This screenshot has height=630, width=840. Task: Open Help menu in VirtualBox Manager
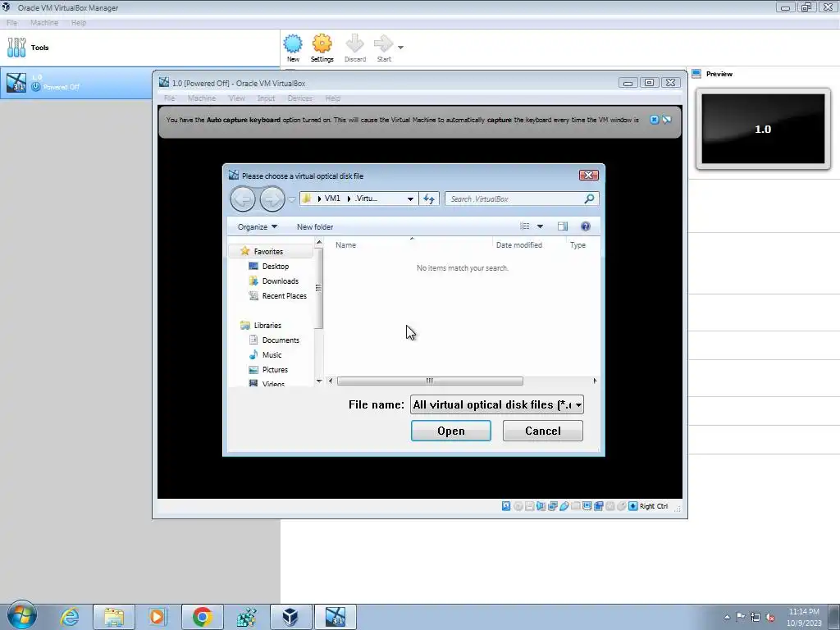[x=78, y=22]
